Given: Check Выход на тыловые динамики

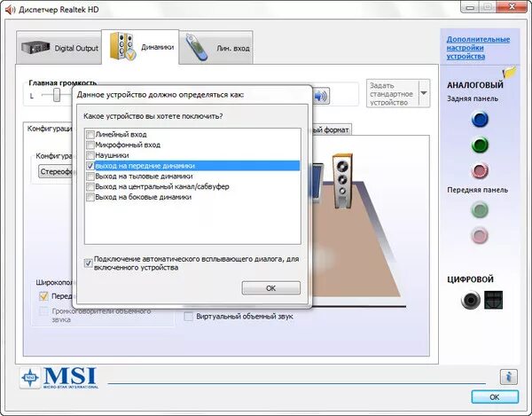Looking at the screenshot, I should (90, 177).
